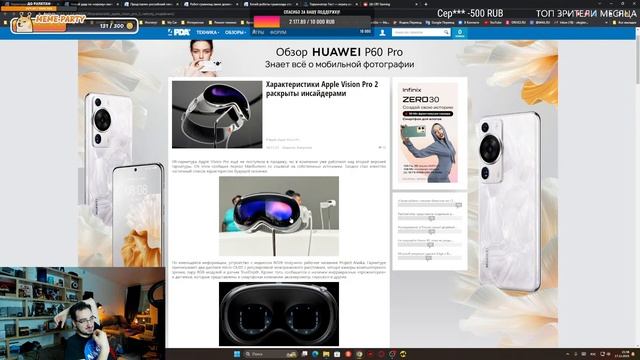640x360 pixels.
Task: Launch Microsoft Edge from the taskbar
Action: 316,354
